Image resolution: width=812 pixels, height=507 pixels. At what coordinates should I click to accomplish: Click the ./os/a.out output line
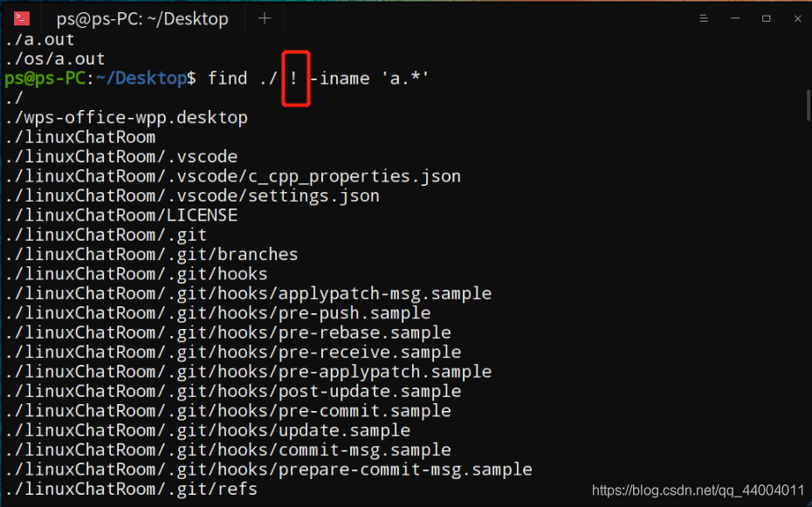click(x=55, y=59)
